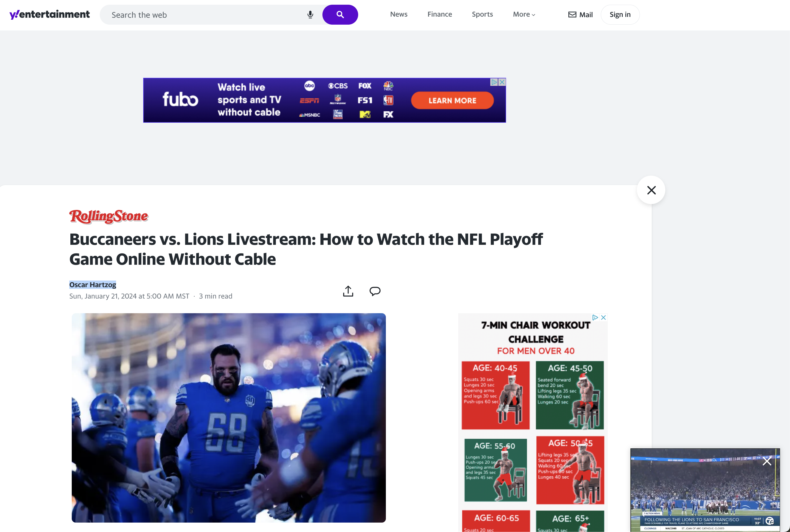Click the search magnifier button
The image size is (790, 532).
pos(340,14)
